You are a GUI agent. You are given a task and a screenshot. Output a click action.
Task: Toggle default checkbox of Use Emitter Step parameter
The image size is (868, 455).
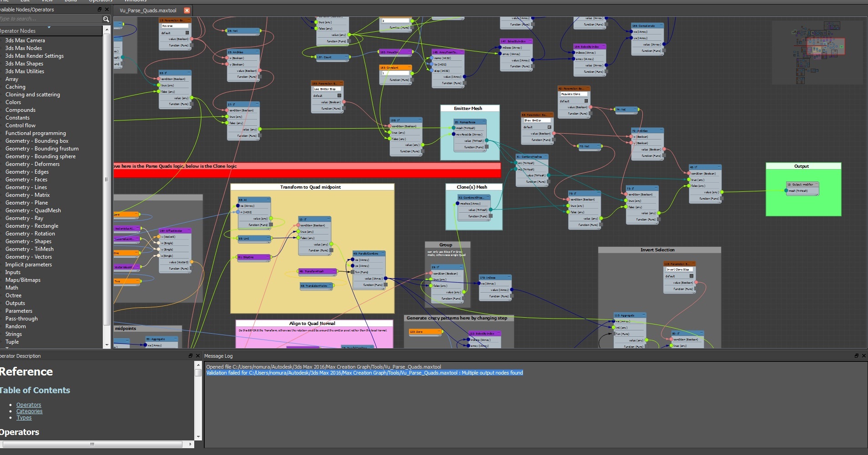[x=339, y=95]
